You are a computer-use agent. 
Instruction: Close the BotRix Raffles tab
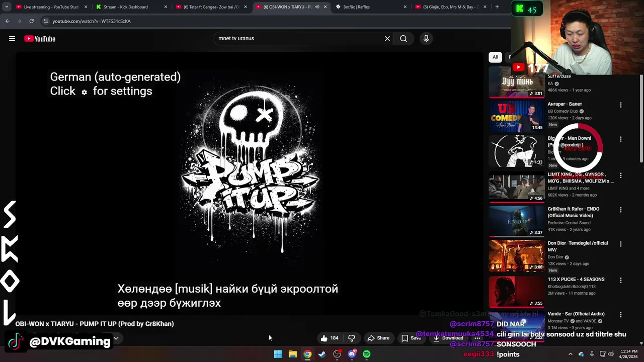point(405,7)
